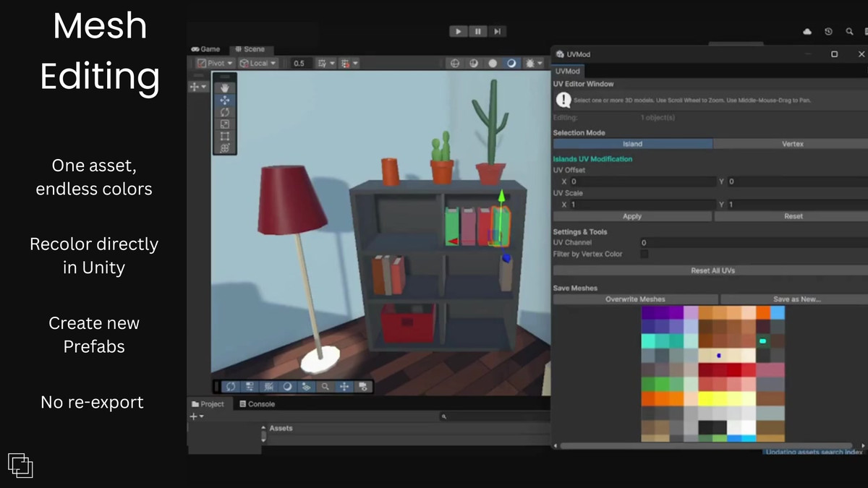The height and width of the screenshot is (488, 868).
Task: Select the Transform tool below Rect tool
Action: pos(225,147)
